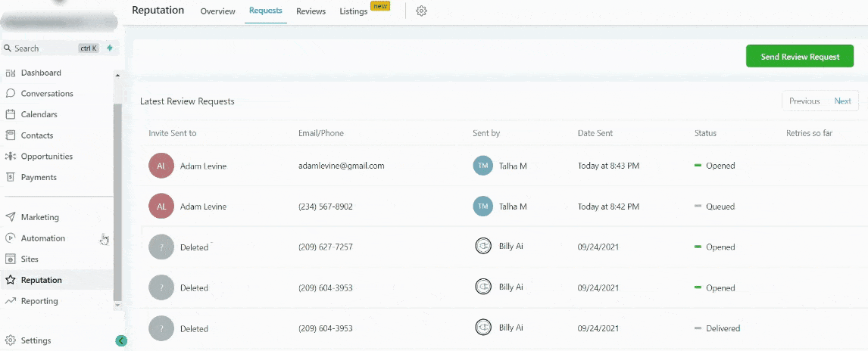Click the lightning bolt quick actions icon
Viewport: 868px width, 351px height.
tap(110, 48)
